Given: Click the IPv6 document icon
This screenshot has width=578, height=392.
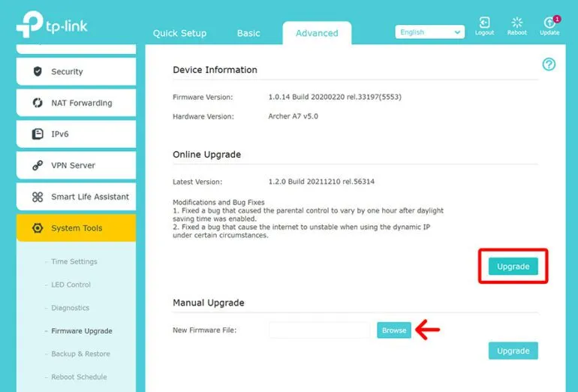Looking at the screenshot, I should click(38, 134).
